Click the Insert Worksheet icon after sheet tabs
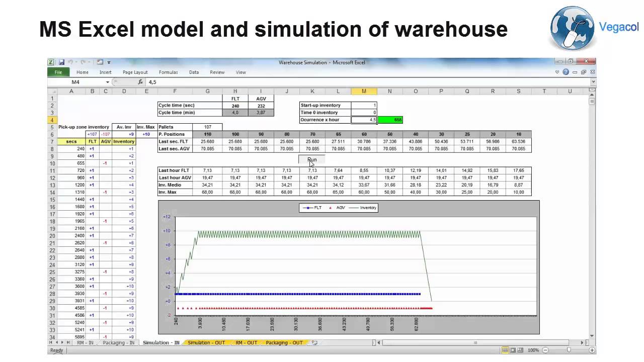Screen dimensions: 644x362 pyautogui.click(x=314, y=342)
